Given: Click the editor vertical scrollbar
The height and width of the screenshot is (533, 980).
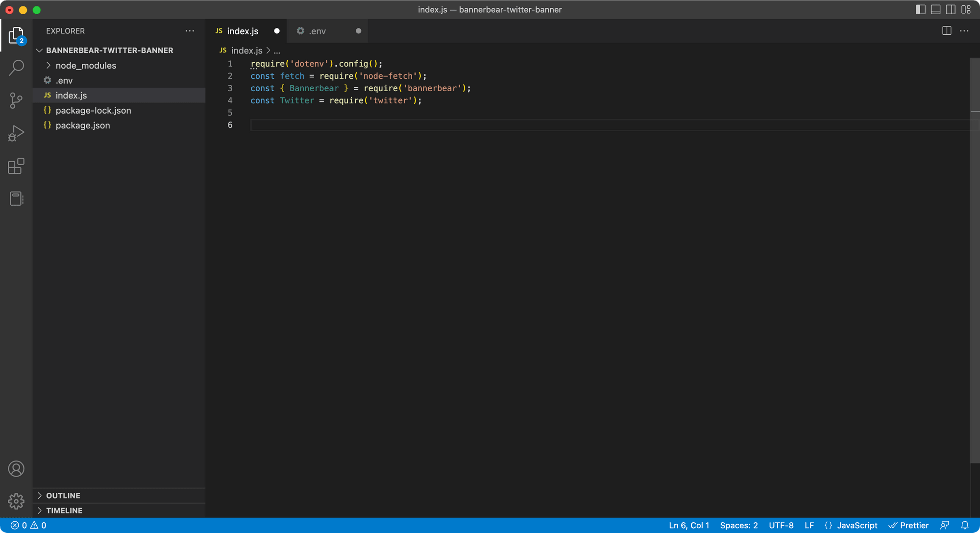Looking at the screenshot, I should click(x=975, y=260).
